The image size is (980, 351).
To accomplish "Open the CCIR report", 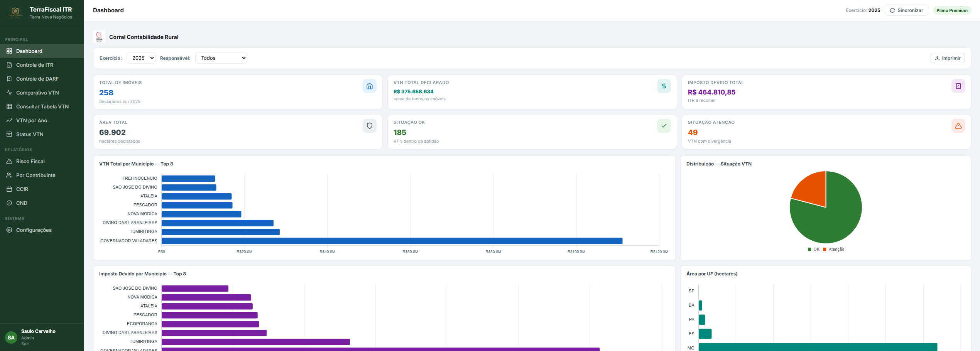I will 42,189.
